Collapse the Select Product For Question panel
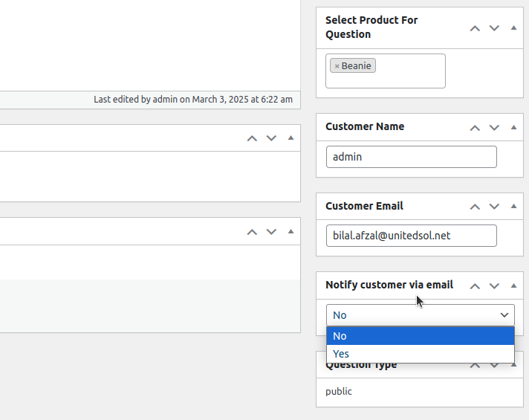Image resolution: width=529 pixels, height=420 pixels. point(513,28)
